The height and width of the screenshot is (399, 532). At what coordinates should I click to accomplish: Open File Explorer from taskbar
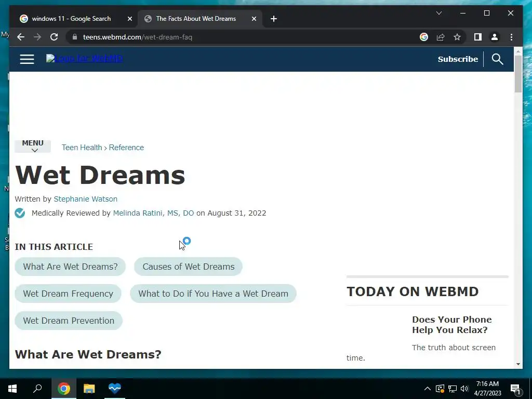(89, 389)
